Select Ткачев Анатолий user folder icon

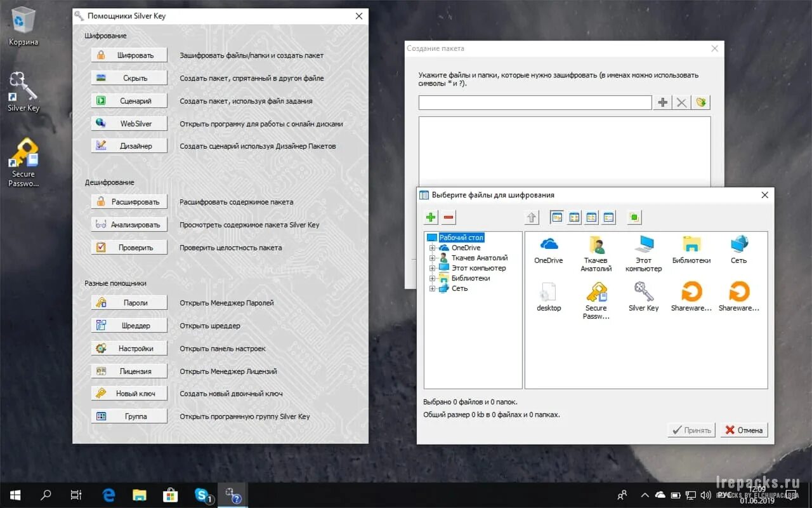tap(596, 253)
